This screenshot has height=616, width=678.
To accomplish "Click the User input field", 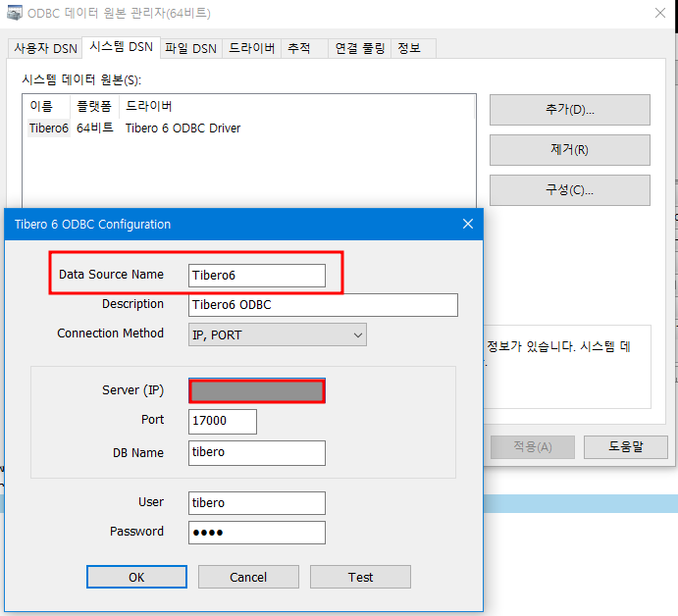I will click(257, 503).
